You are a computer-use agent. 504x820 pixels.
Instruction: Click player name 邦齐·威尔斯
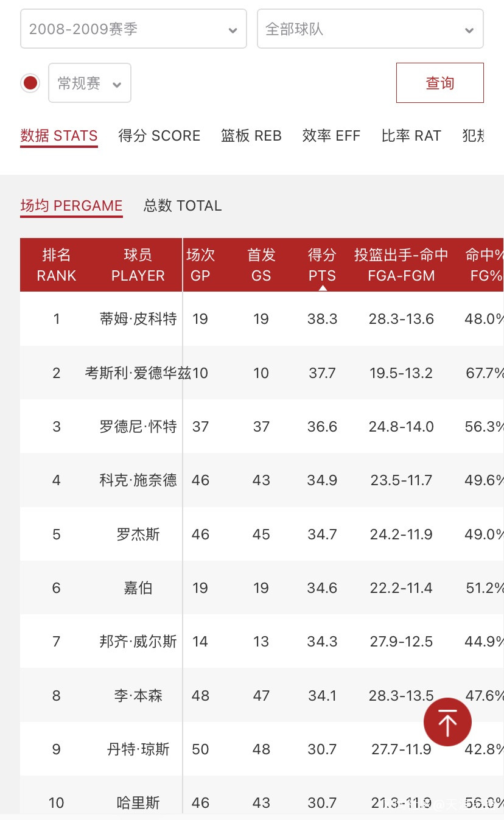[x=138, y=642]
